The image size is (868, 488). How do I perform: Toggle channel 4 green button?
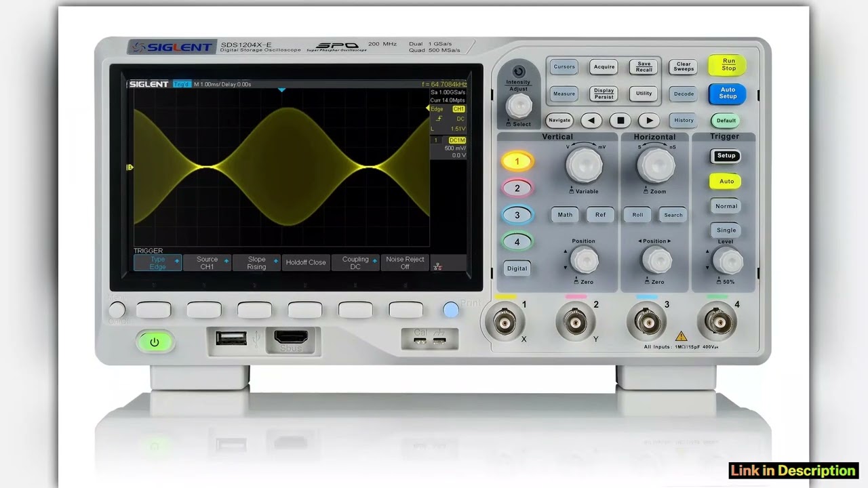click(x=517, y=241)
